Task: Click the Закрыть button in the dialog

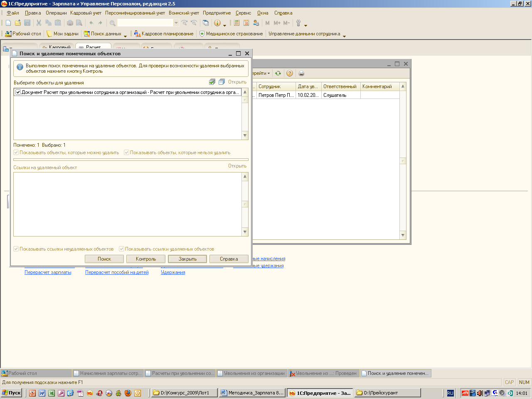Action: tap(187, 259)
